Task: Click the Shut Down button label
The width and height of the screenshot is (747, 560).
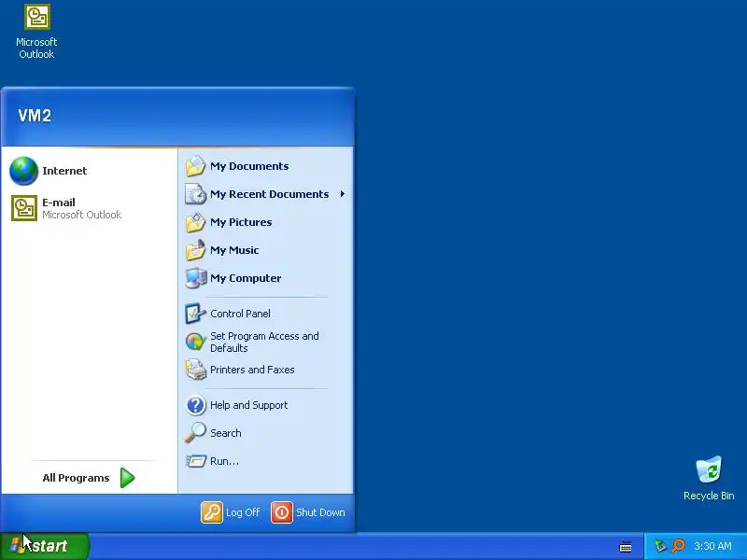Action: [320, 512]
